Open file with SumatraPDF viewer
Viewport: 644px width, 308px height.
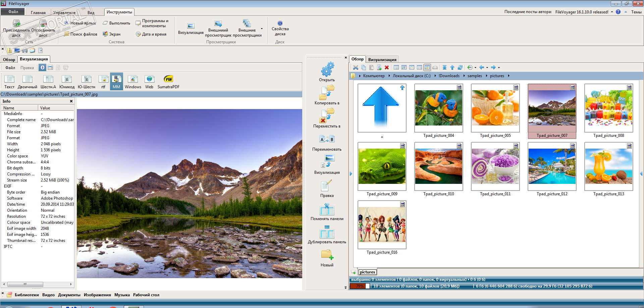[168, 82]
